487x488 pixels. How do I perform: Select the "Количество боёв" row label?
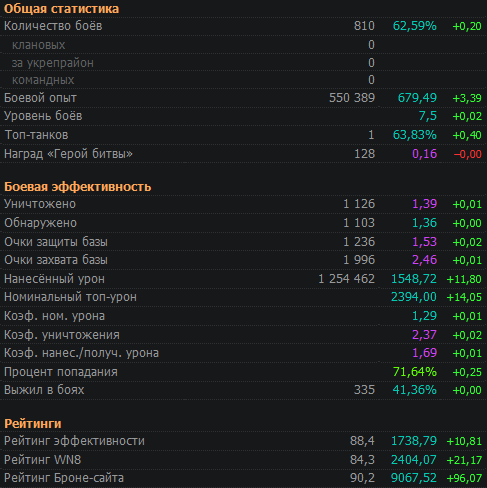(x=53, y=26)
